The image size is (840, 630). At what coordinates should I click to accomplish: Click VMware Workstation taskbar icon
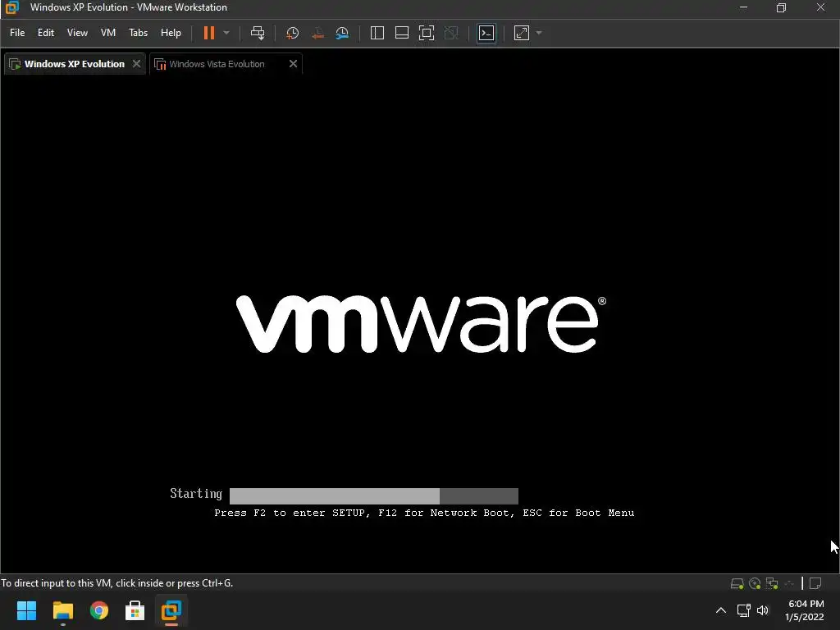[171, 610]
